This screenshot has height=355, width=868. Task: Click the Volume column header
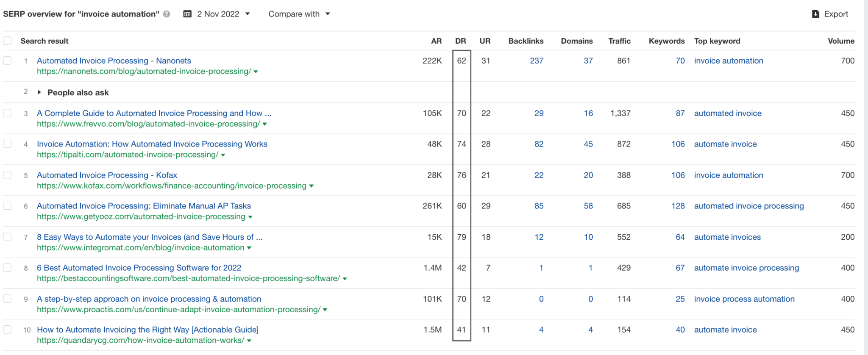coord(841,41)
